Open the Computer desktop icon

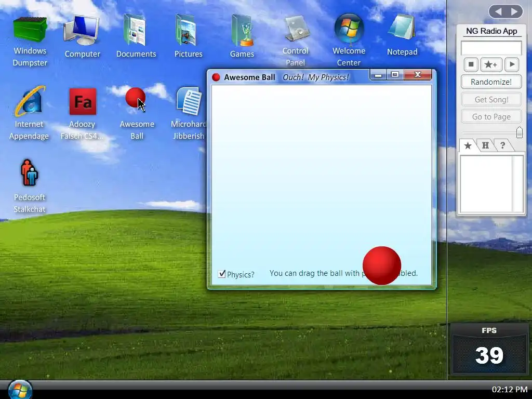click(x=82, y=30)
